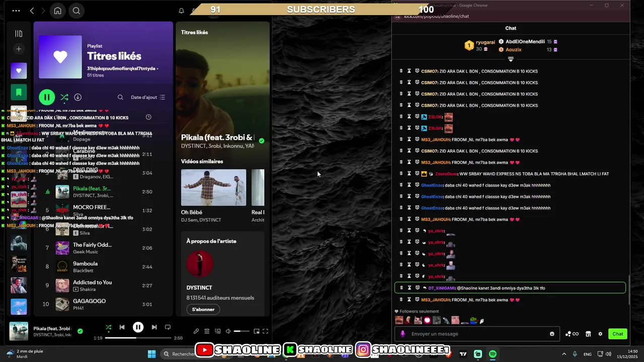Collapse the chat leaderboard chevron

[x=511, y=59]
